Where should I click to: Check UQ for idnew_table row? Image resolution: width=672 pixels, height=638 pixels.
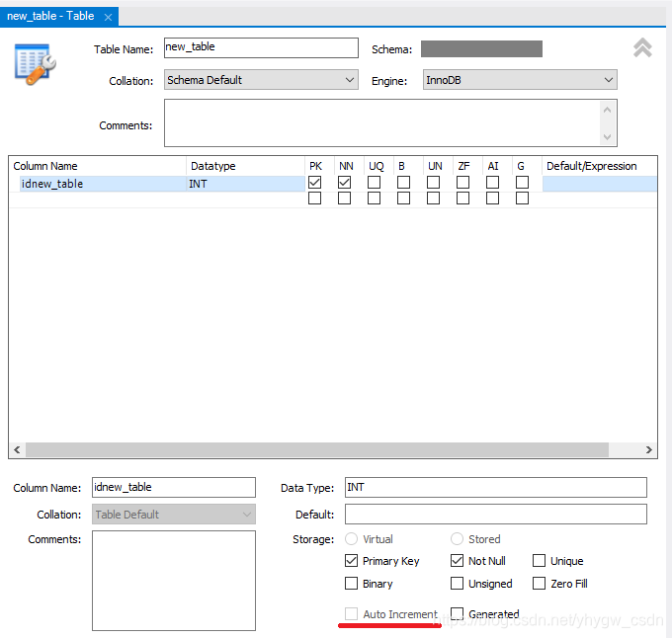pyautogui.click(x=374, y=183)
